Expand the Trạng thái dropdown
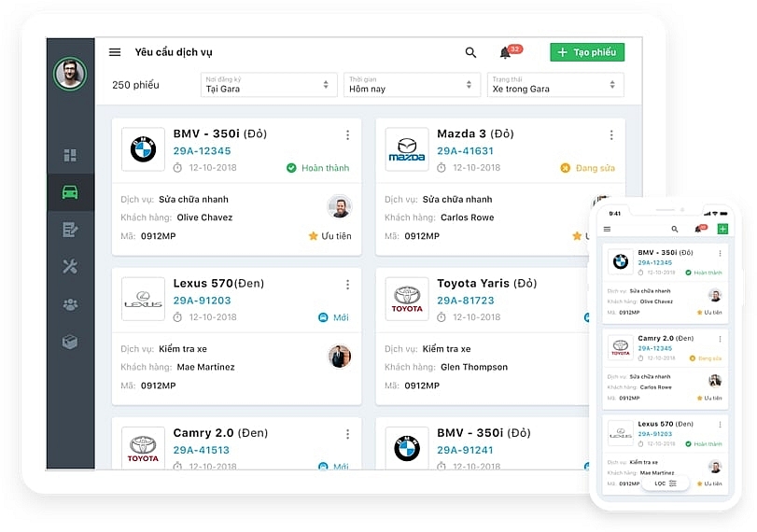757x532 pixels. click(554, 85)
